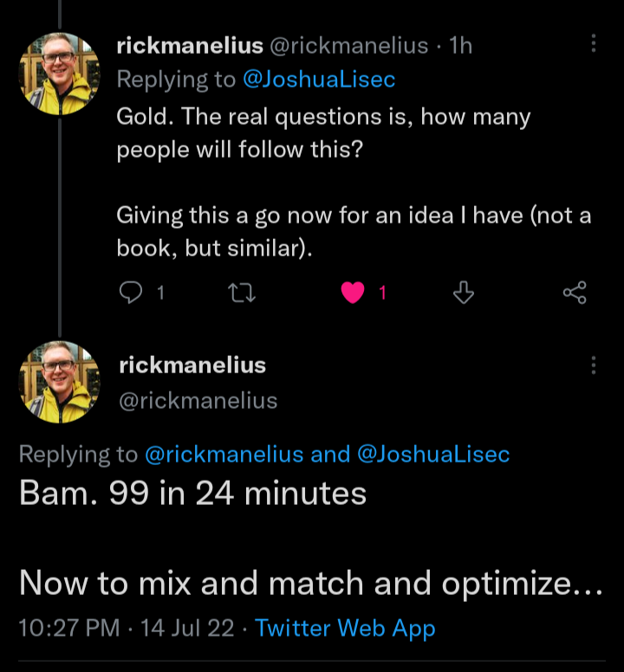The image size is (624, 672).
Task: Unlike the tweet via the pink heart
Action: click(x=352, y=294)
